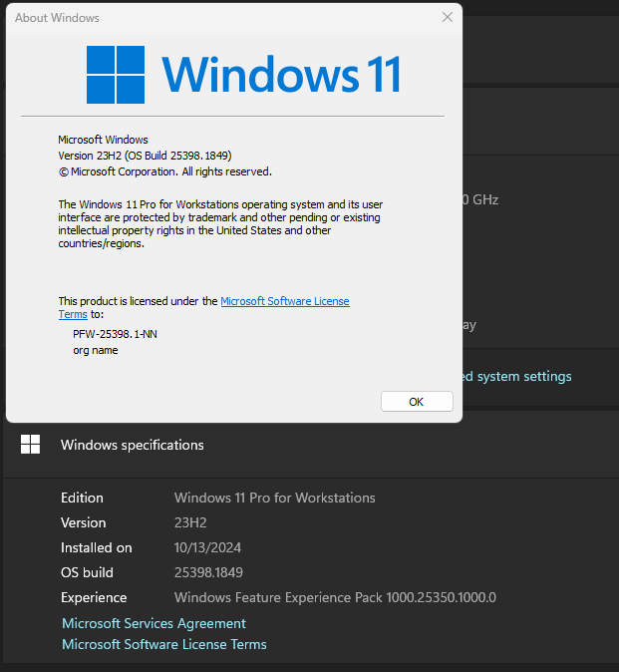Click the Windows 11 logo in dialog
Viewport: 619px width, 672px height.
243,75
